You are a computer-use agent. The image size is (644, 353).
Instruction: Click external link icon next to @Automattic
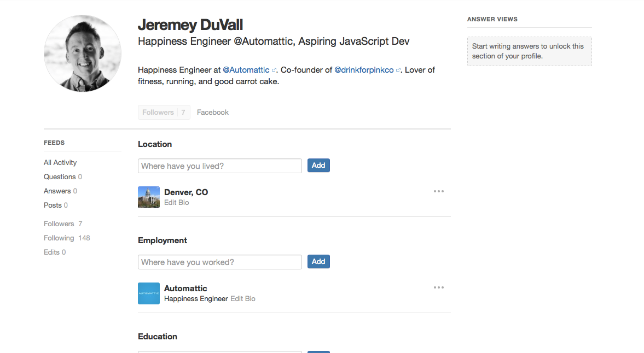coord(274,70)
